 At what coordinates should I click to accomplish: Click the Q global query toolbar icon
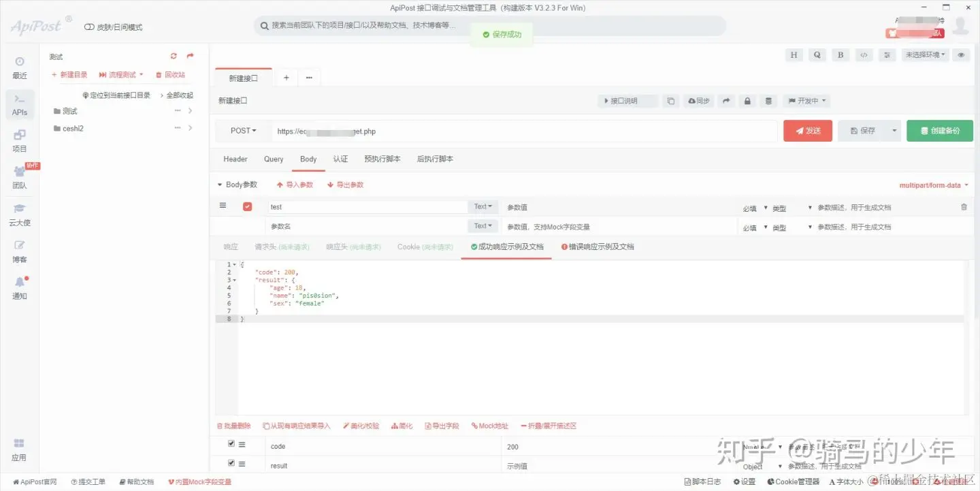(817, 55)
